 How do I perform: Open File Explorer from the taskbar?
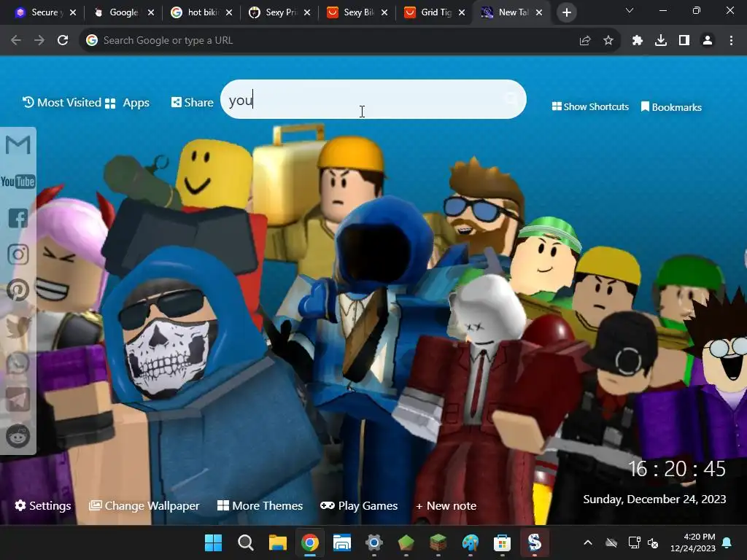pos(277,542)
